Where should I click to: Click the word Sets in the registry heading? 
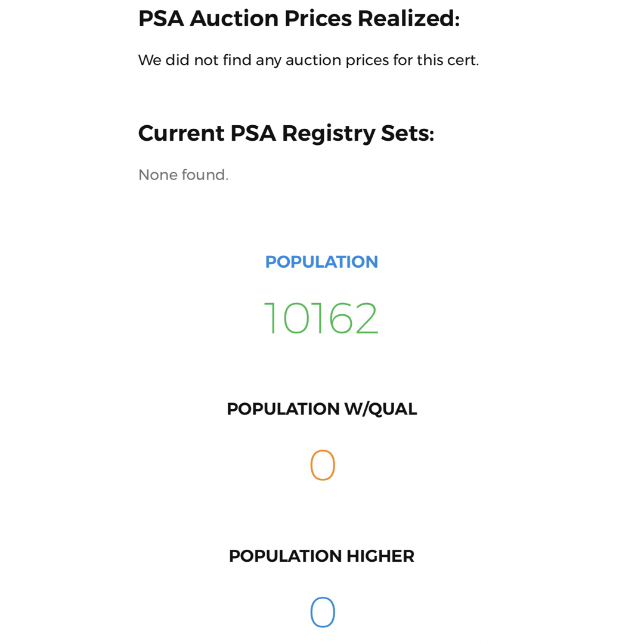[x=407, y=134]
